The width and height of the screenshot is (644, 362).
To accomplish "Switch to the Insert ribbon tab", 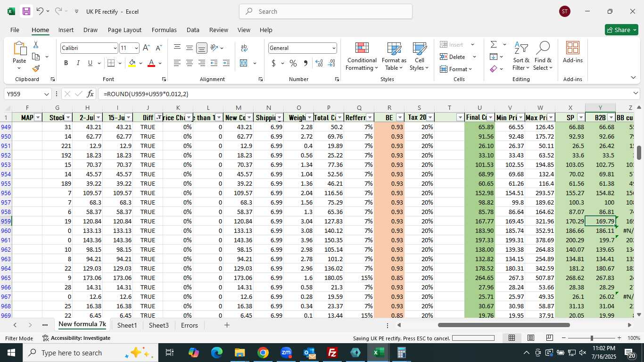I will click(66, 30).
